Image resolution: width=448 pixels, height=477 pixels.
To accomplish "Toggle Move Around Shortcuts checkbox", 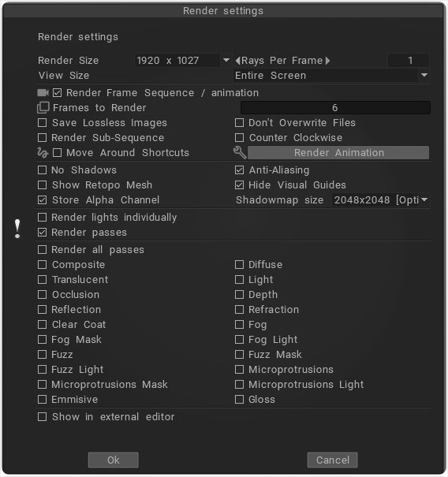I will 58,152.
